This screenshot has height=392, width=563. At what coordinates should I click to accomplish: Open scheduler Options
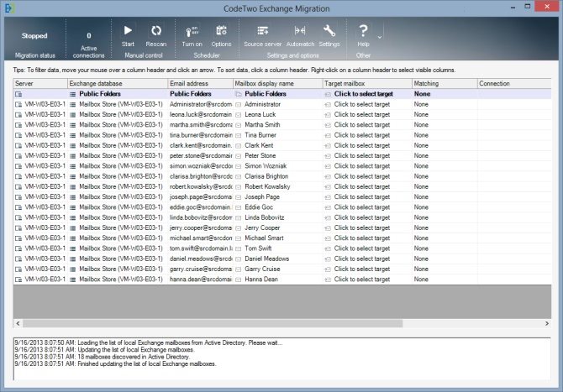[221, 31]
